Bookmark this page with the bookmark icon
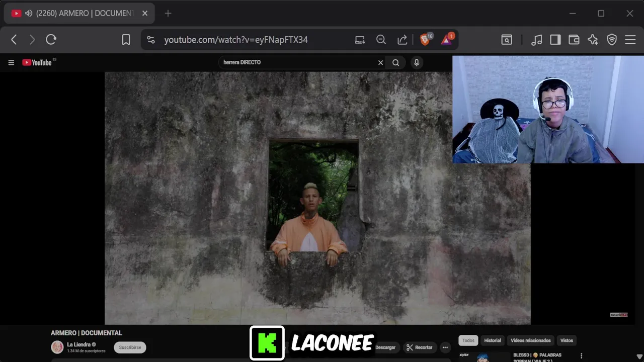The image size is (644, 362). [126, 40]
